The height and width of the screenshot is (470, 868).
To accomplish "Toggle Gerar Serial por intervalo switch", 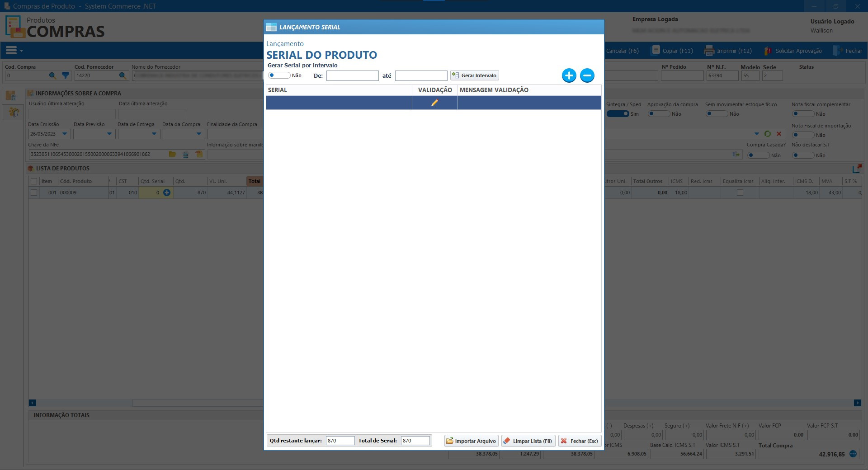I will tap(278, 75).
